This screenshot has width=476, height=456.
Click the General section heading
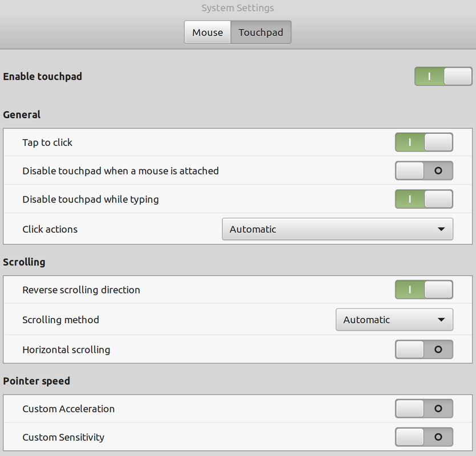22,115
